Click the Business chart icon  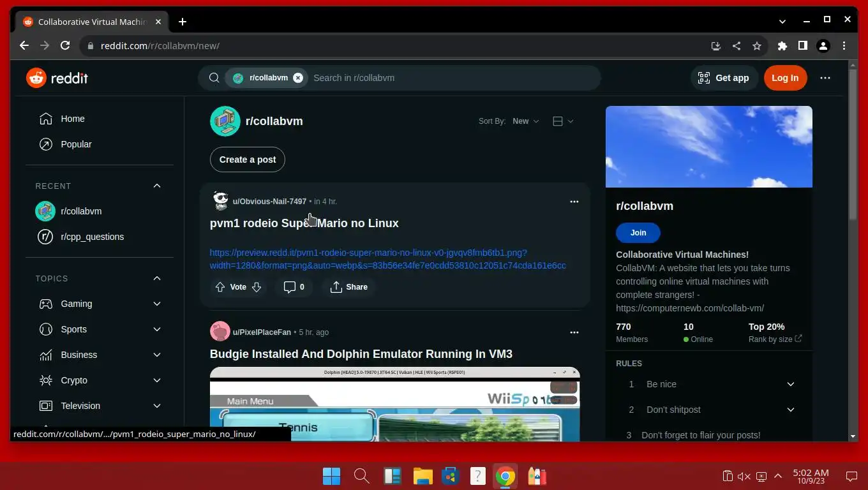tap(46, 355)
